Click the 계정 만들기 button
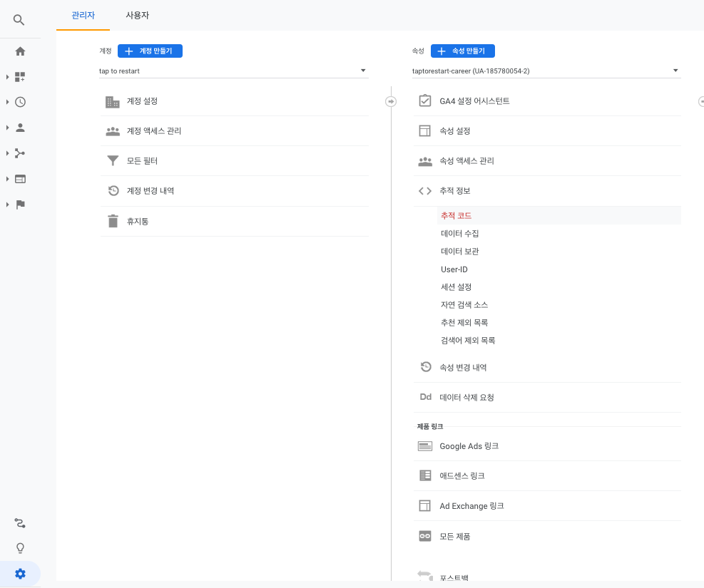This screenshot has width=704, height=588. pos(150,51)
